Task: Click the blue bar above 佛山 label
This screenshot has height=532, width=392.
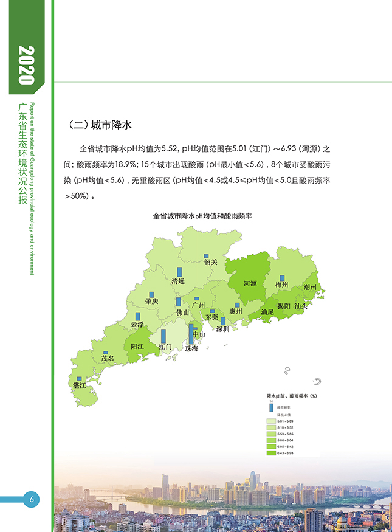Action: point(178,302)
